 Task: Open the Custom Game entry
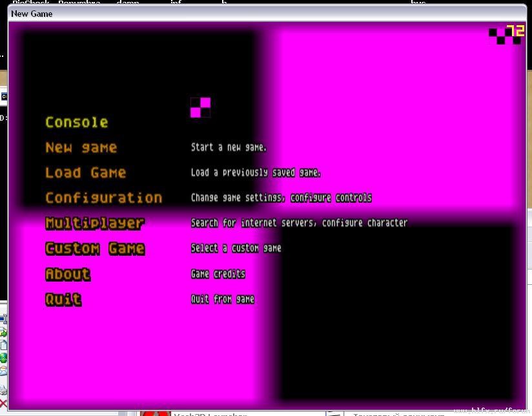(95, 249)
